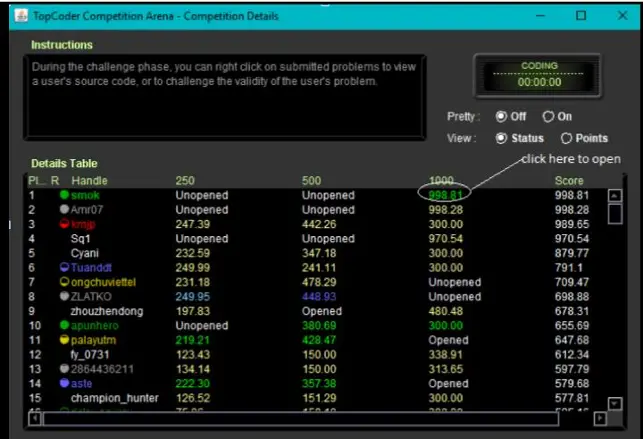Click aste's 500 score 357.38
This screenshot has width=643, height=439.
coord(319,383)
